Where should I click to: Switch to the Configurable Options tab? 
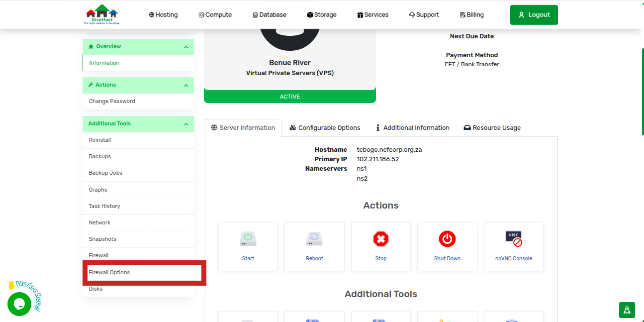point(325,127)
